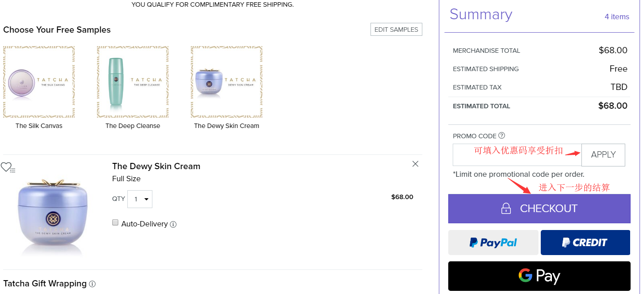Select The Silk Canvas sample thumbnail
Viewport: 644px width, 294px height.
click(x=39, y=82)
